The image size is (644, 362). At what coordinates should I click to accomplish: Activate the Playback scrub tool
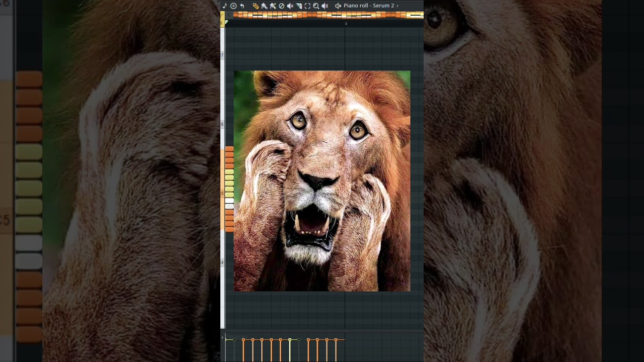point(325,6)
